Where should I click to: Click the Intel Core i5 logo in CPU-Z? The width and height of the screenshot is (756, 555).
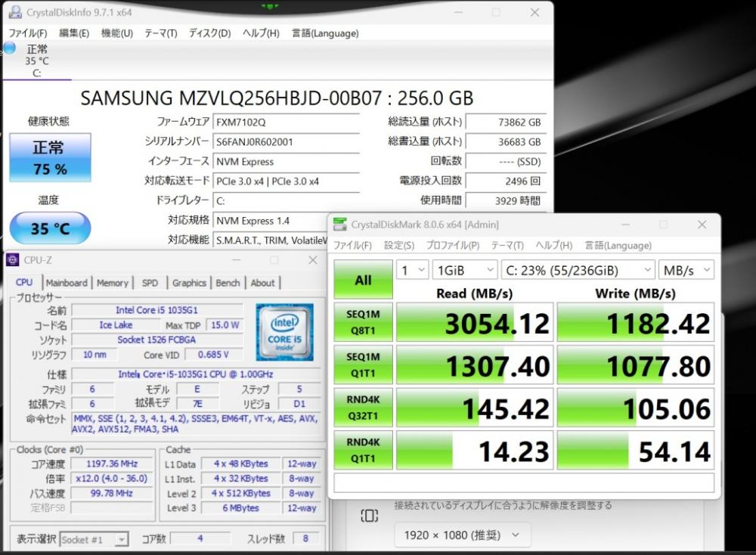pos(284,332)
